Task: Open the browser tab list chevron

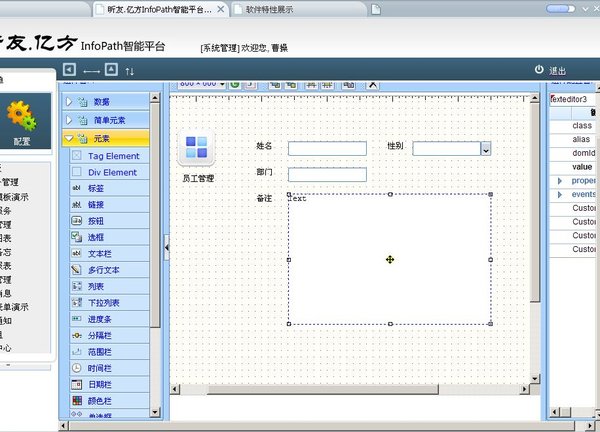Action: pyautogui.click(x=585, y=9)
